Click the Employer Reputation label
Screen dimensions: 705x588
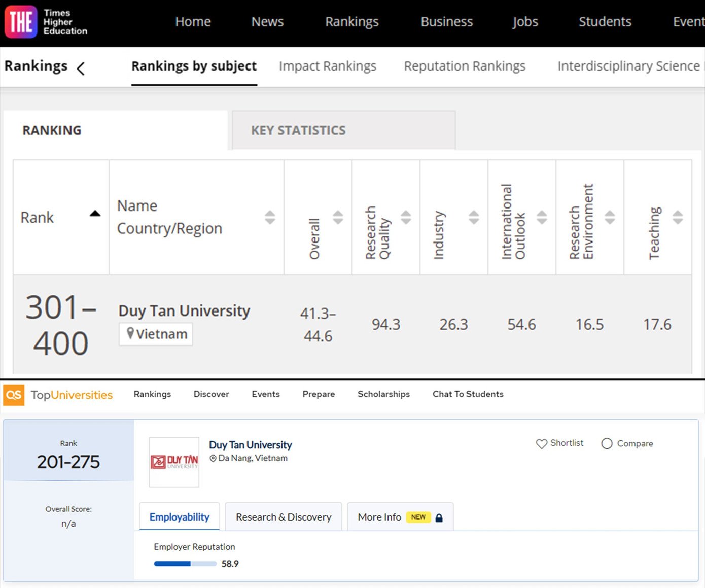pyautogui.click(x=194, y=547)
